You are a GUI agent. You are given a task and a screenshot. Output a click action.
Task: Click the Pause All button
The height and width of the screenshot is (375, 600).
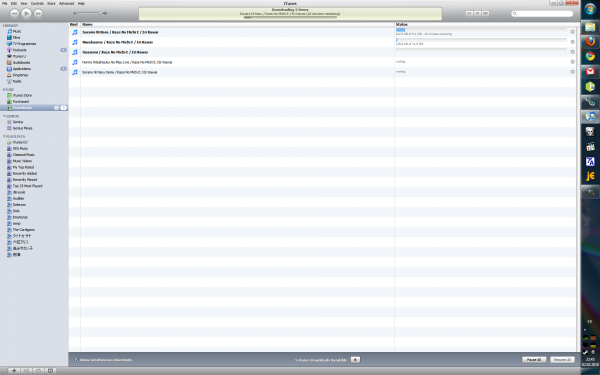click(534, 360)
